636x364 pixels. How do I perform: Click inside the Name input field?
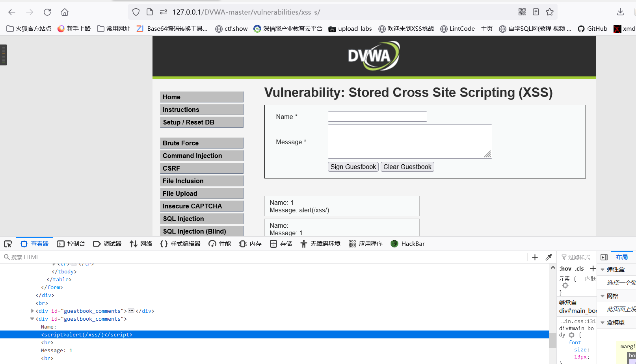click(377, 116)
